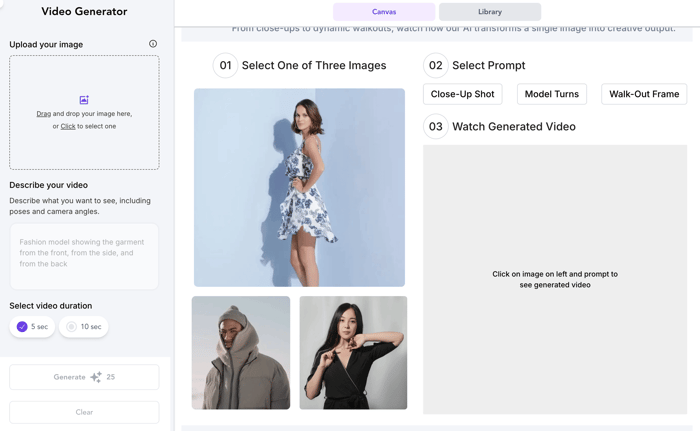Choose the Model Turns prompt

pos(551,94)
